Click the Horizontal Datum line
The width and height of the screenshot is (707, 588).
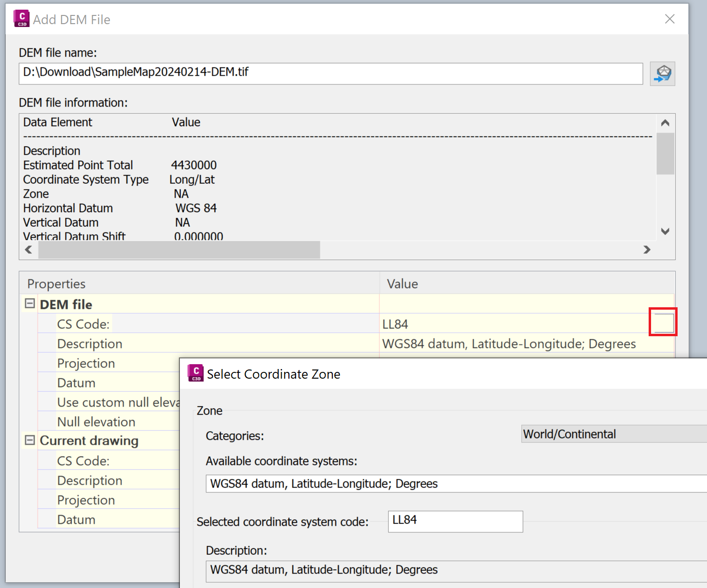120,208
